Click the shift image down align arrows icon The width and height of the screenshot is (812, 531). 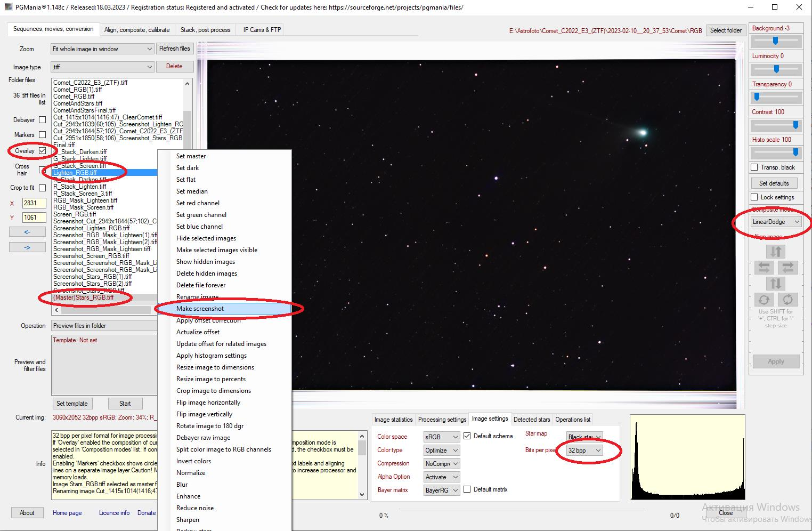click(776, 283)
